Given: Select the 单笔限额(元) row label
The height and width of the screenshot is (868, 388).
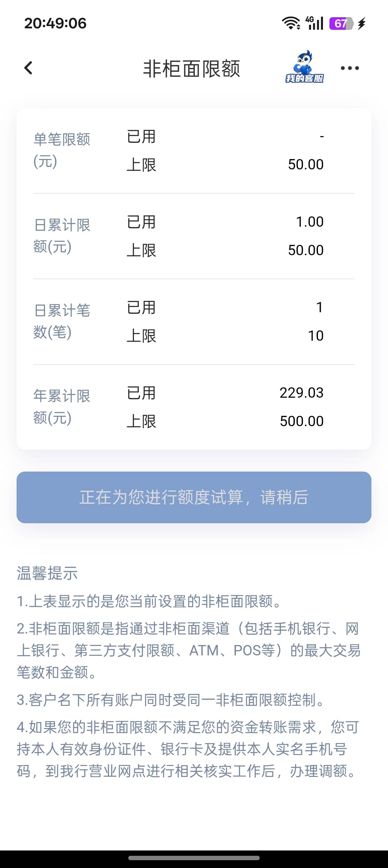Looking at the screenshot, I should point(62,150).
